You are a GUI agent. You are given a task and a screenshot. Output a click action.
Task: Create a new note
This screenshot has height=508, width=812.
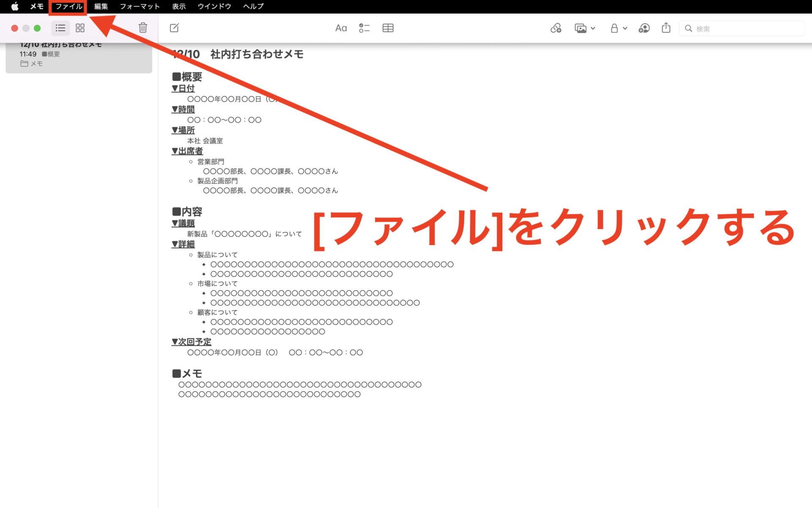pos(174,28)
